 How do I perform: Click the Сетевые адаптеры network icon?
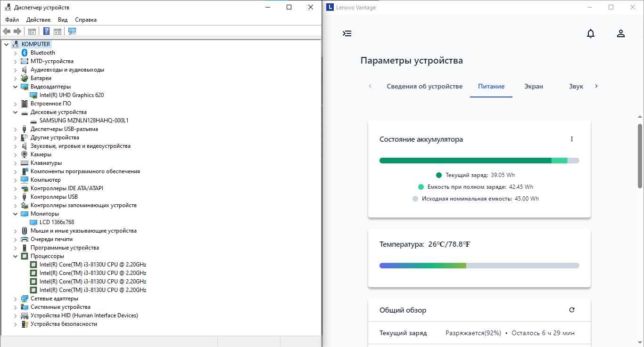[x=25, y=299]
